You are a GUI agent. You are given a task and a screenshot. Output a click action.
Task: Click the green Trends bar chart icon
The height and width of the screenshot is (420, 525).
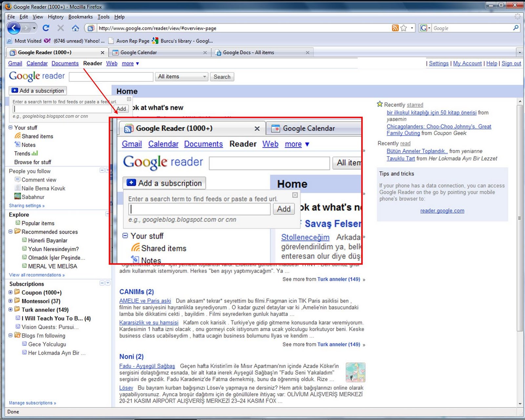point(35,153)
